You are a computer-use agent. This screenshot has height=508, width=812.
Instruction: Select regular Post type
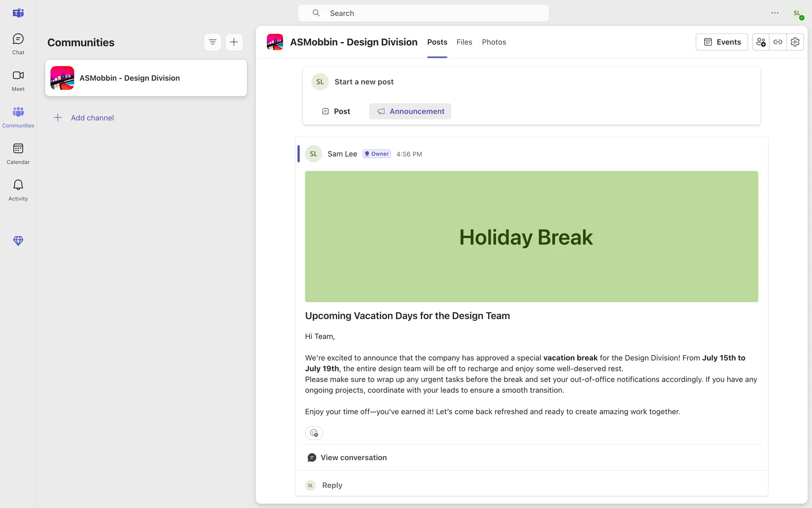point(336,111)
